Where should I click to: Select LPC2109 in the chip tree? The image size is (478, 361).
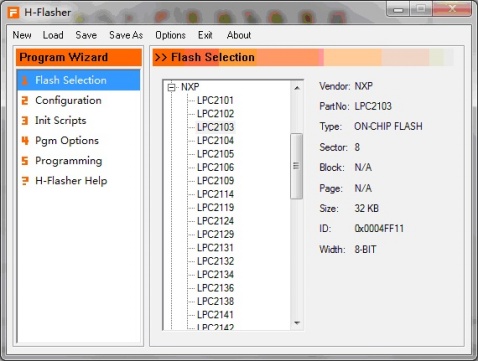pyautogui.click(x=215, y=181)
